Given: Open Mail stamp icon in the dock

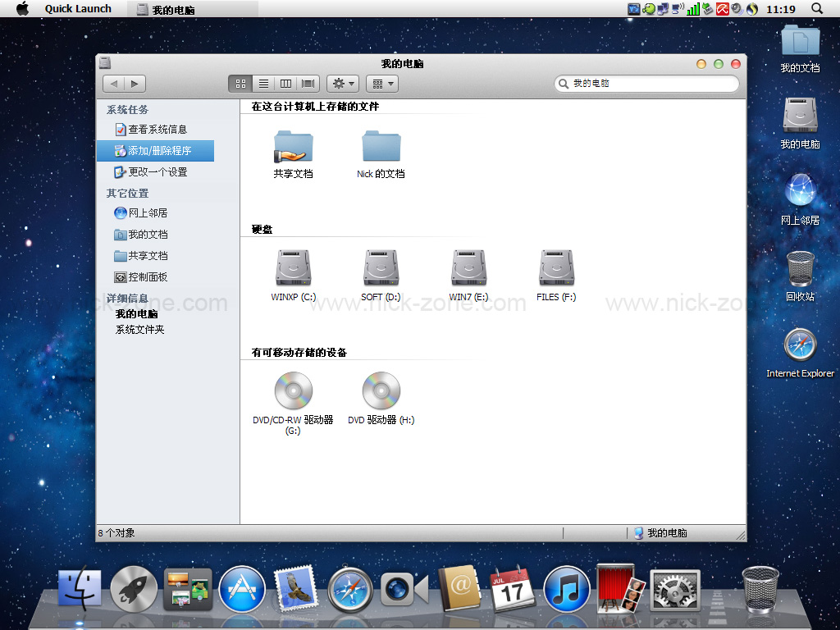Looking at the screenshot, I should 295,588.
